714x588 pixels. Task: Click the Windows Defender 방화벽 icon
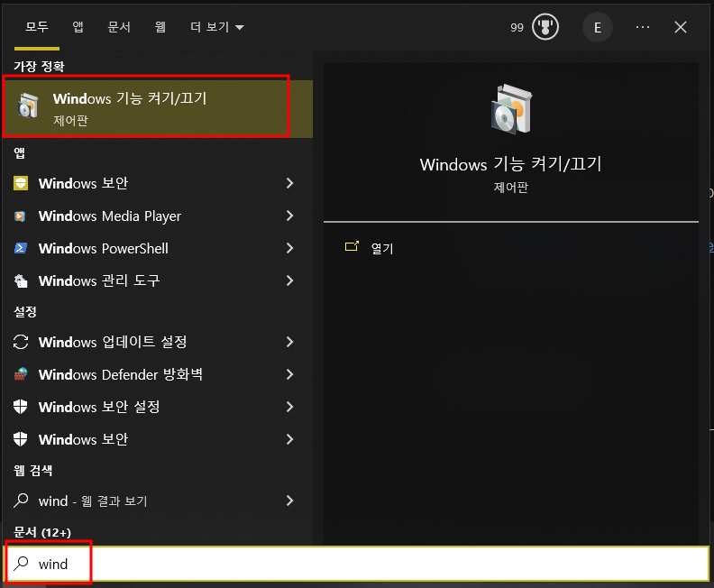[x=21, y=374]
